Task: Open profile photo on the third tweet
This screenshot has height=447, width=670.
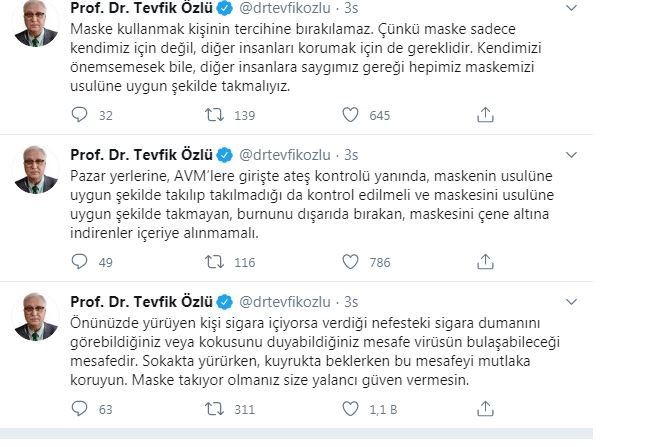Action: (37, 319)
